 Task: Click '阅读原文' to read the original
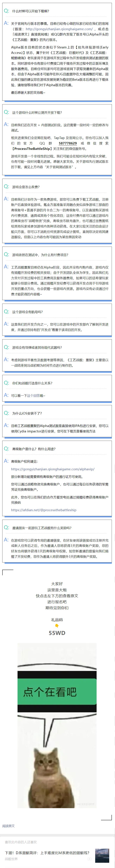click(8, 826)
